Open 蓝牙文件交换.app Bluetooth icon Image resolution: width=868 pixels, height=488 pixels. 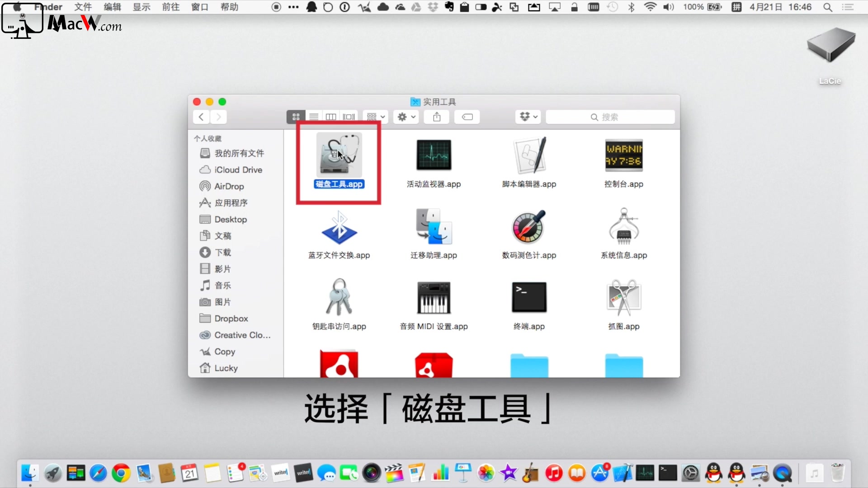339,227
